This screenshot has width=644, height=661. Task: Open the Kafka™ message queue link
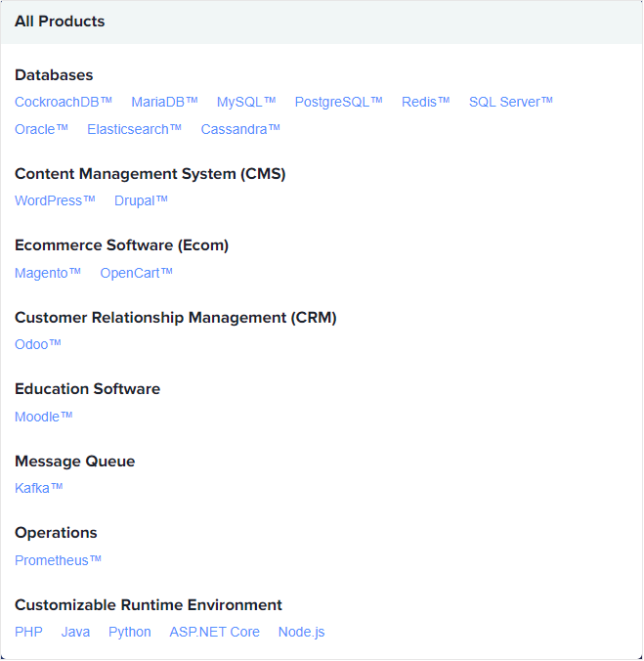point(38,488)
